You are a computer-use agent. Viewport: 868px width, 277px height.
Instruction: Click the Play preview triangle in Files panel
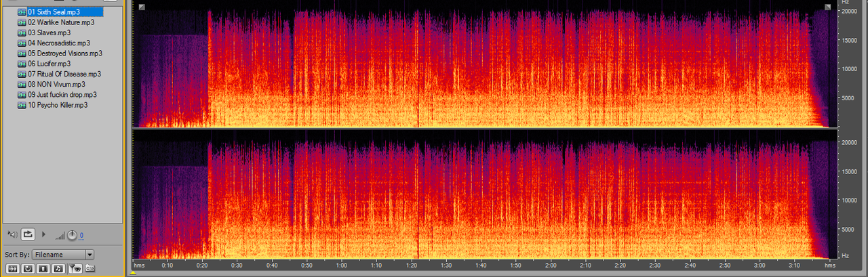(x=43, y=234)
